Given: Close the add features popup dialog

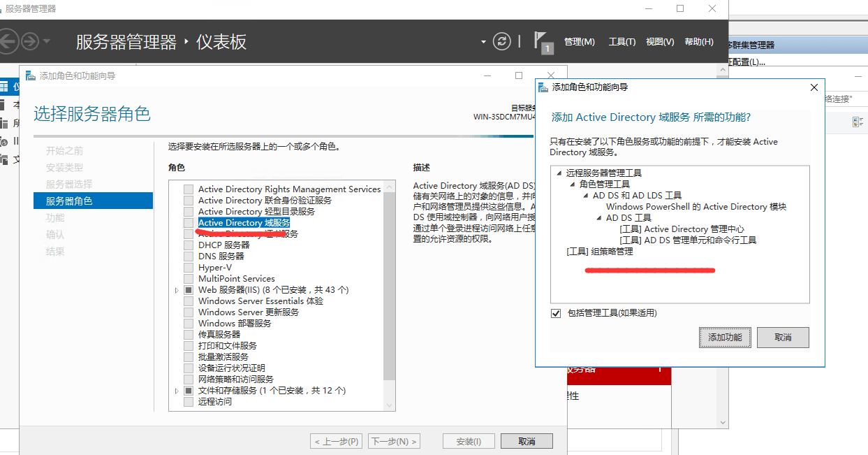Looking at the screenshot, I should tap(814, 87).
